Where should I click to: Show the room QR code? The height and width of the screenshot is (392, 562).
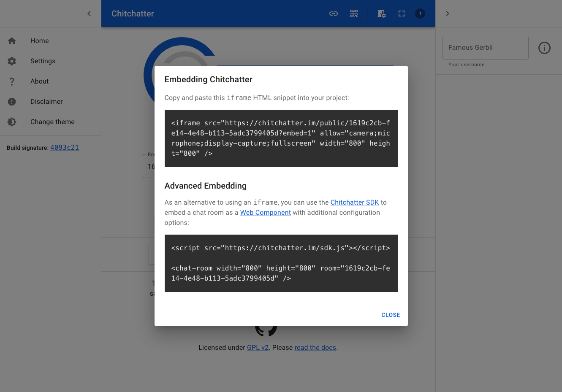tap(354, 14)
